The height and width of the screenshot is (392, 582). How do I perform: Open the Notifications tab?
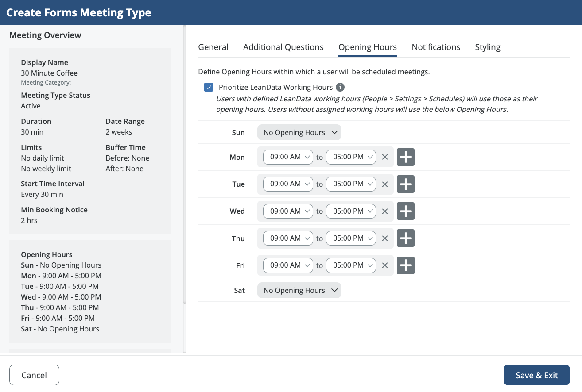pos(436,47)
